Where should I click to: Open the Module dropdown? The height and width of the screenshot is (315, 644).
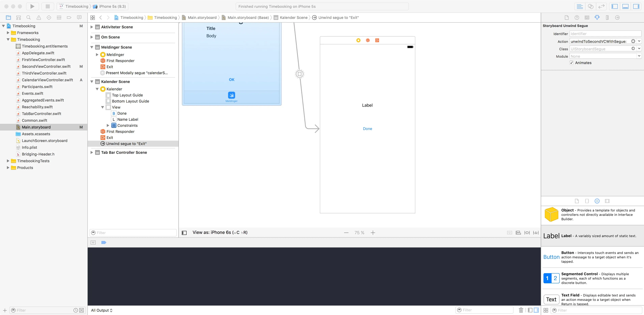point(639,56)
